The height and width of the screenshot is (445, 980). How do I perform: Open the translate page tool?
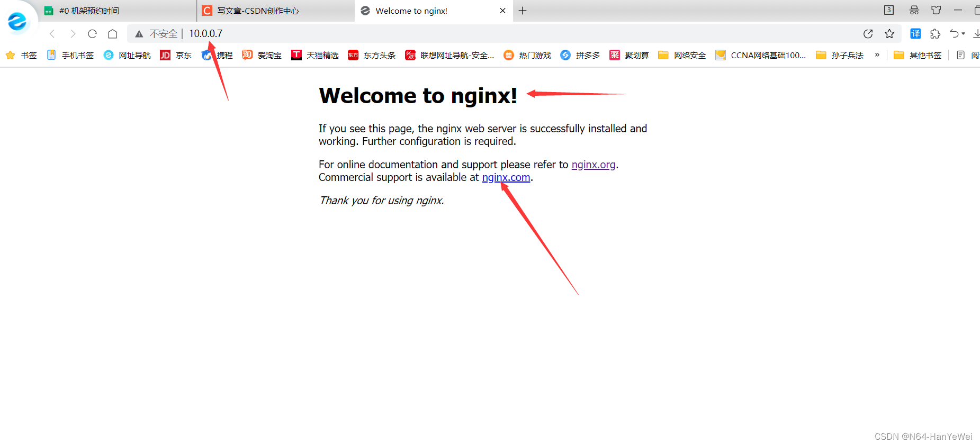[x=915, y=34]
